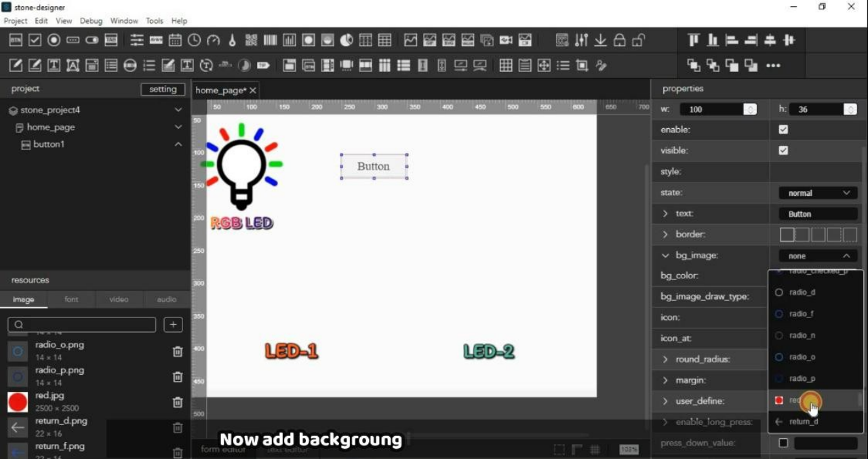Click the setting button in project panel
868x459 pixels.
pyautogui.click(x=163, y=89)
